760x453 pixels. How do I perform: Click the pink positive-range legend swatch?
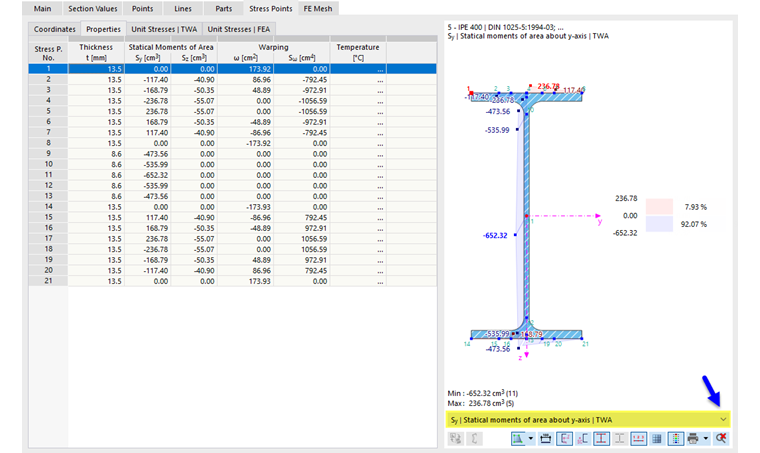(x=659, y=207)
